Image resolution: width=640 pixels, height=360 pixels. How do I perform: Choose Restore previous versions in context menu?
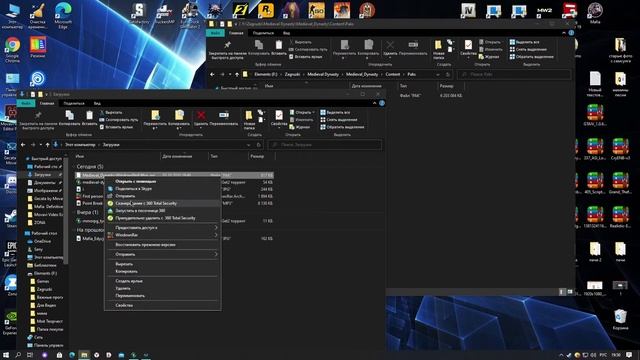[x=162, y=244]
